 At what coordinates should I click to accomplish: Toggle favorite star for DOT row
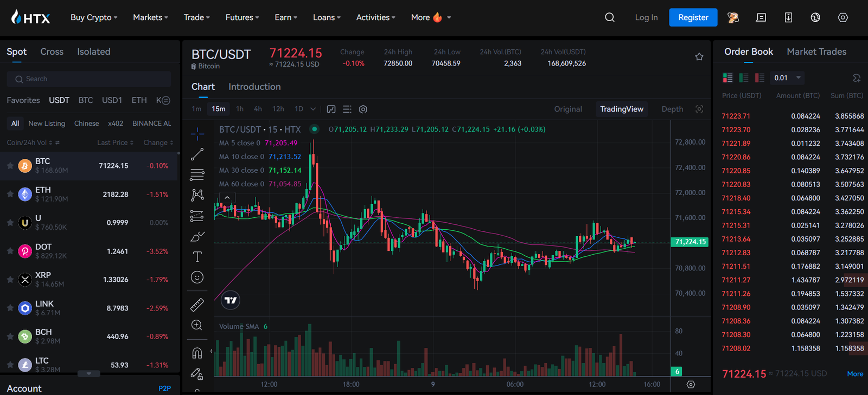click(10, 251)
